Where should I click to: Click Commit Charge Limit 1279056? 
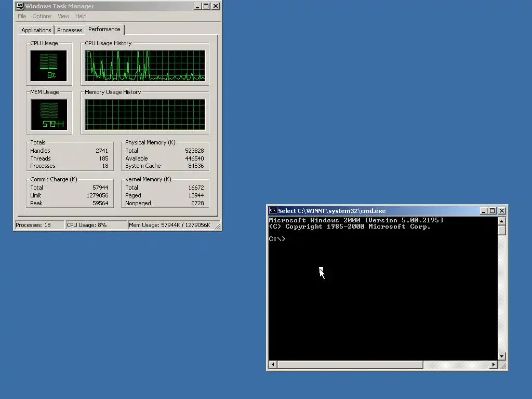[x=97, y=195]
